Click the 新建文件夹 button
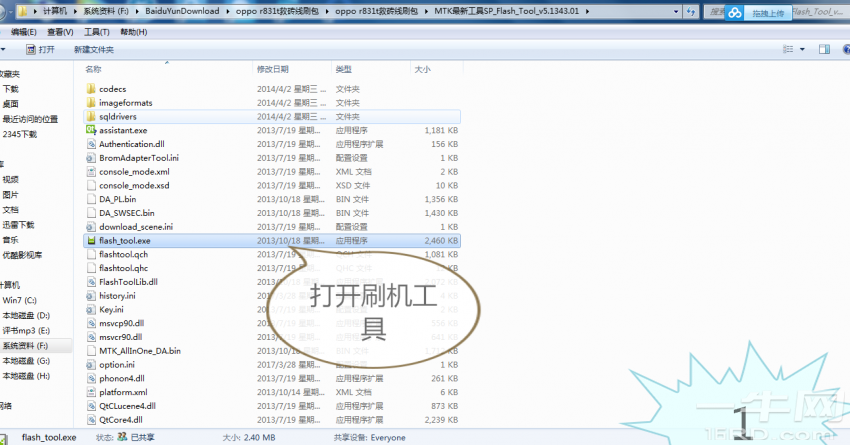The height and width of the screenshot is (445, 850). click(x=93, y=49)
